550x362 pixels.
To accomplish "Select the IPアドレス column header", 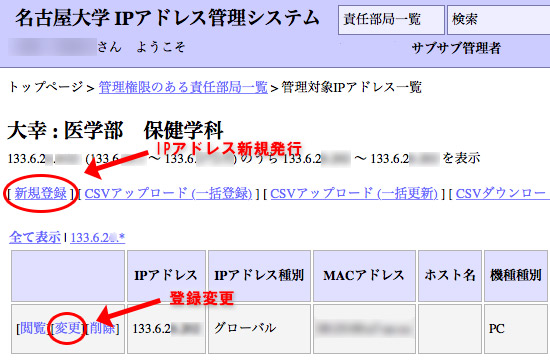I will click(x=166, y=276).
